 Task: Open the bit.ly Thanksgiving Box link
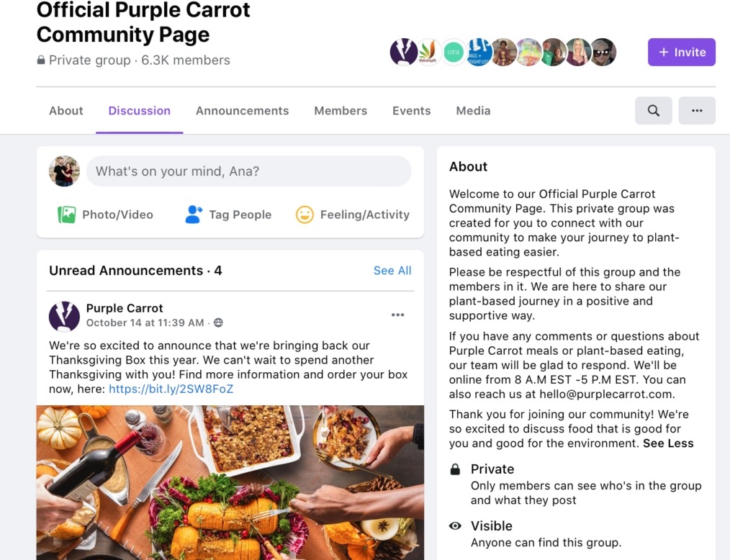point(171,389)
